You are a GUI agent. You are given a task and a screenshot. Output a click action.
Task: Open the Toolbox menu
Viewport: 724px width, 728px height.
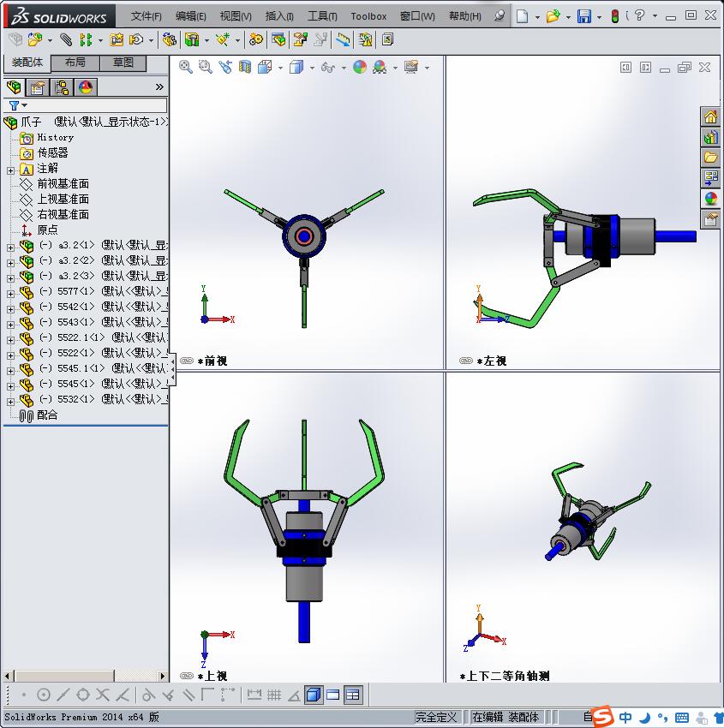click(x=368, y=16)
